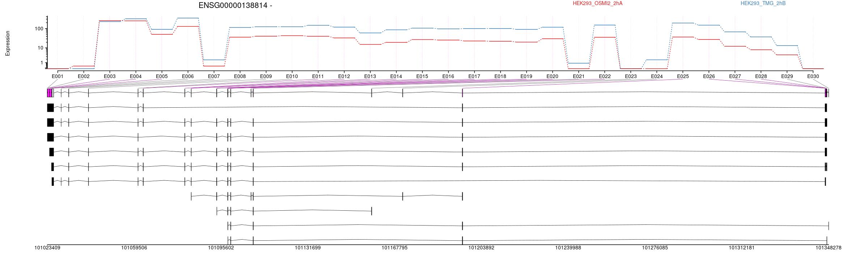Click genomic coordinate 101239988

pyautogui.click(x=568, y=248)
